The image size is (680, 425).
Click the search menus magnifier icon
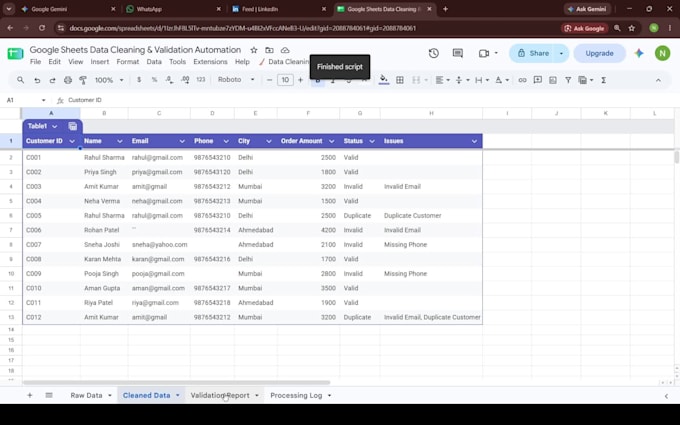(20, 80)
